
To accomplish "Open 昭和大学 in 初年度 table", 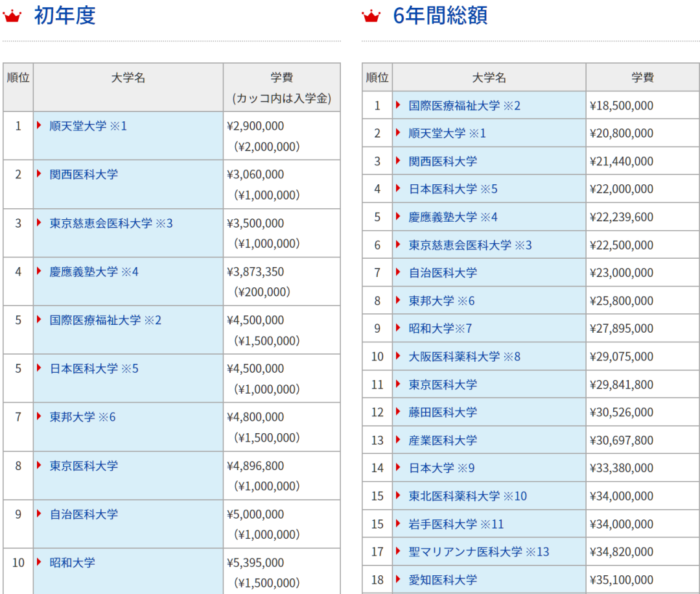I will [x=72, y=562].
